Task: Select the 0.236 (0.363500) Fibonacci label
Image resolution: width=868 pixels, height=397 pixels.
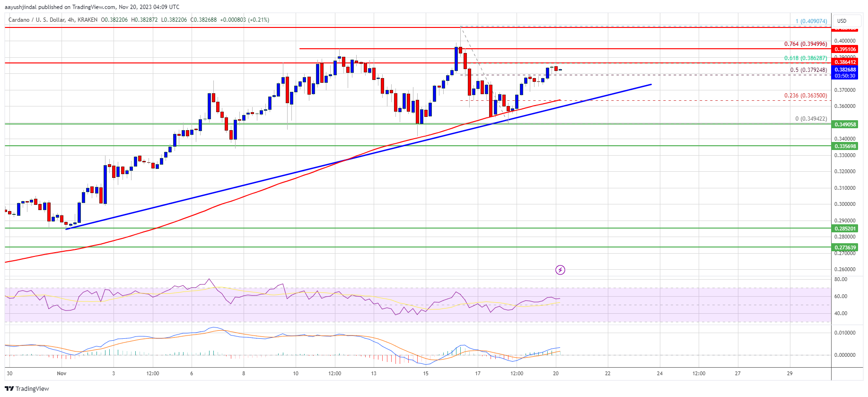Action: (806, 96)
